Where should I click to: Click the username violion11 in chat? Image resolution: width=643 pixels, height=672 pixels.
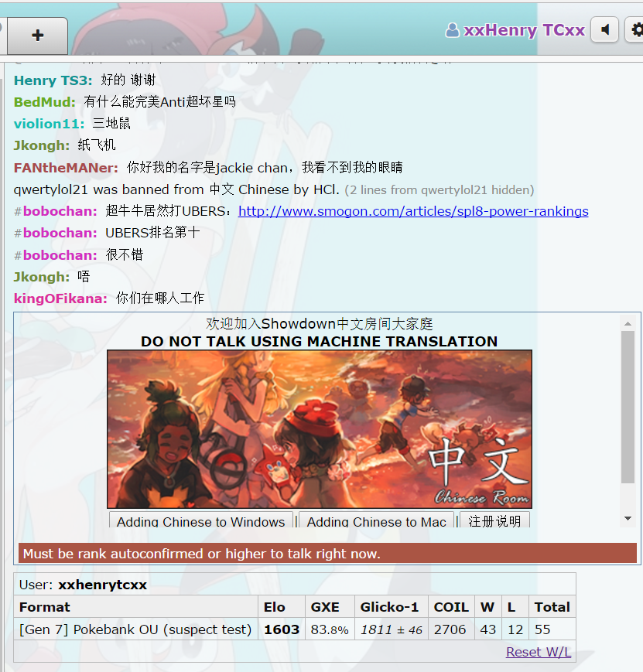point(49,124)
